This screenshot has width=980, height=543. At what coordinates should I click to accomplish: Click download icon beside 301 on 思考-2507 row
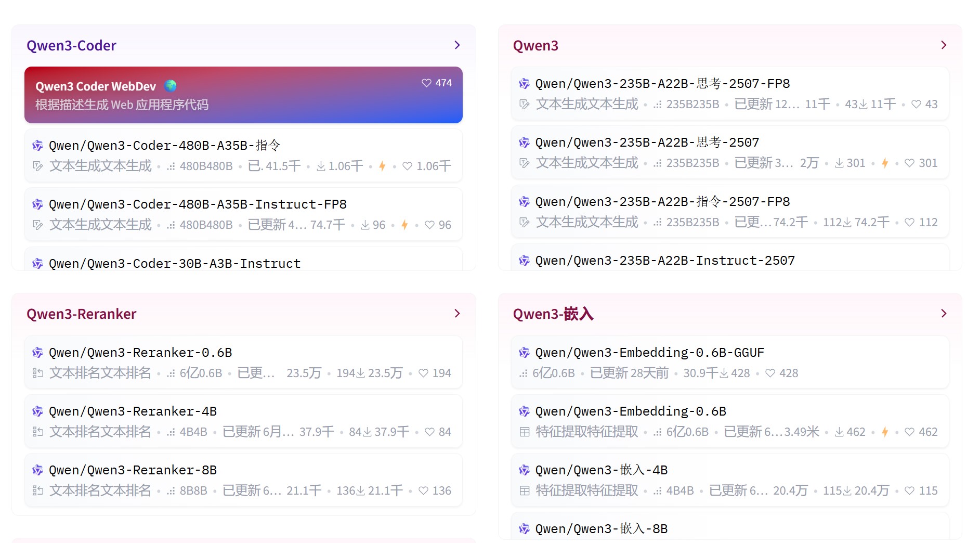point(840,163)
